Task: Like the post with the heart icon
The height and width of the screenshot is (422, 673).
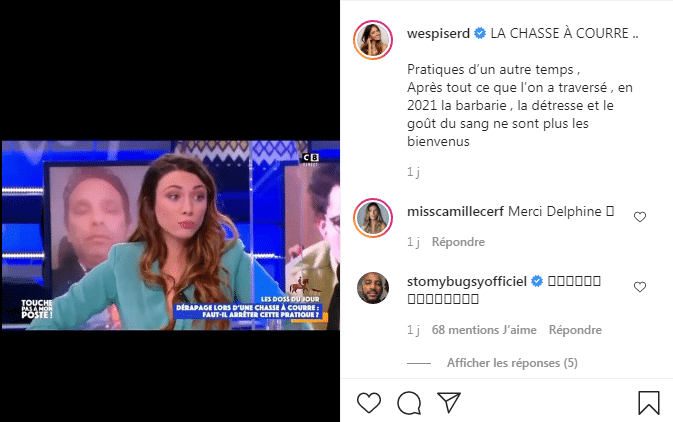Action: (x=369, y=403)
